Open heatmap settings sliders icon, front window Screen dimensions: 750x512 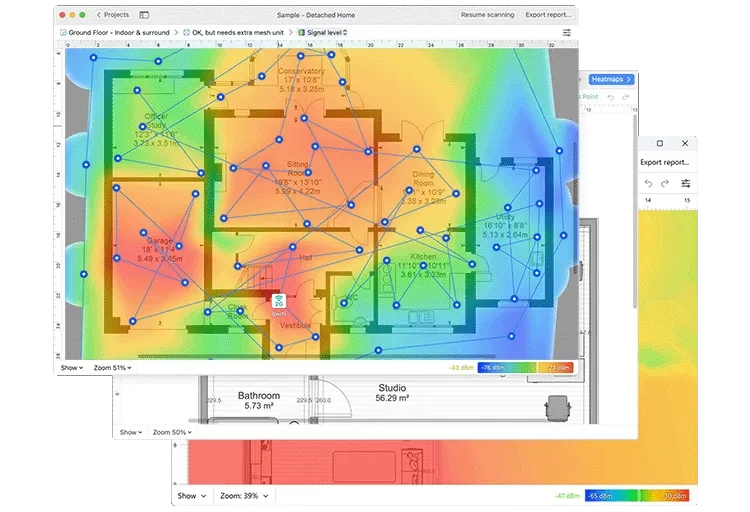(x=567, y=33)
